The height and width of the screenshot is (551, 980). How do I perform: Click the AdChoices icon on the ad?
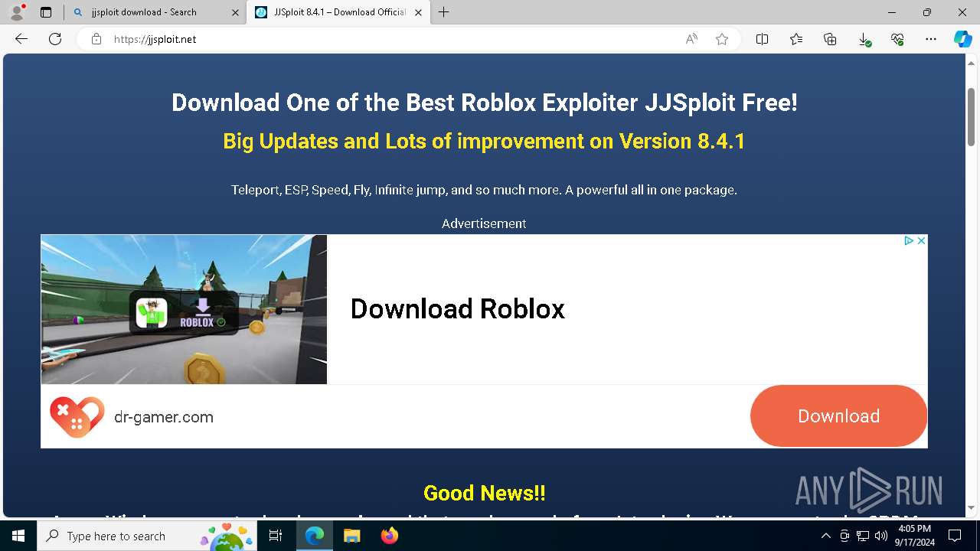908,240
